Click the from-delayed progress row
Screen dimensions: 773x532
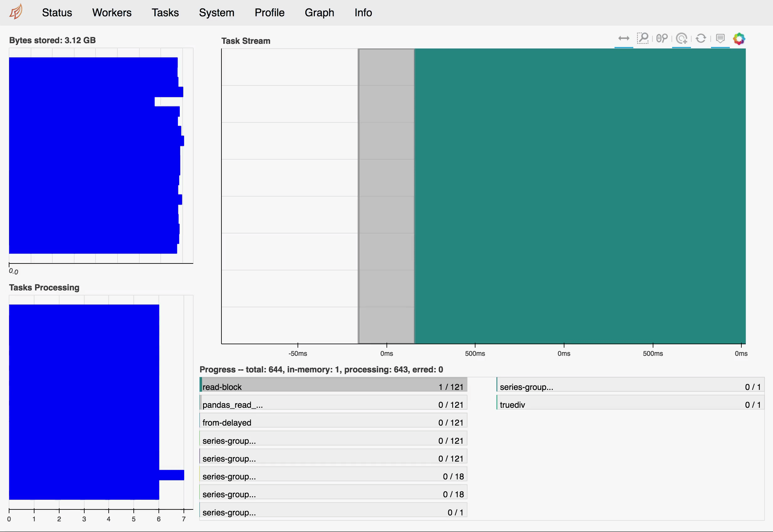coord(333,421)
